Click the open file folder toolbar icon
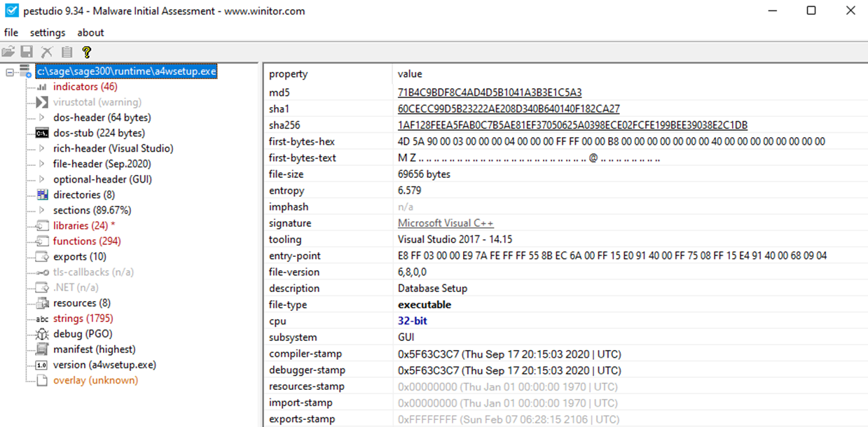The height and width of the screenshot is (427, 868). pyautogui.click(x=8, y=52)
